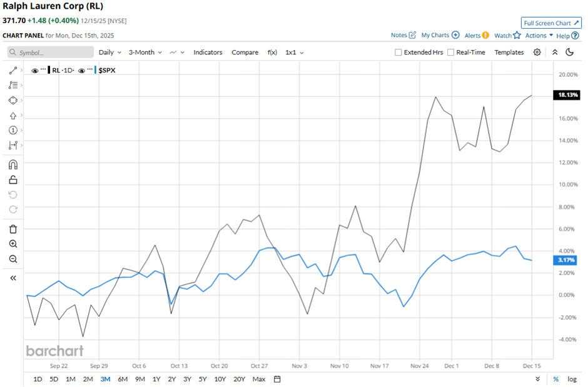Expand the Actions dropdown
Image resolution: width=588 pixels, height=387 pixels.
point(539,35)
